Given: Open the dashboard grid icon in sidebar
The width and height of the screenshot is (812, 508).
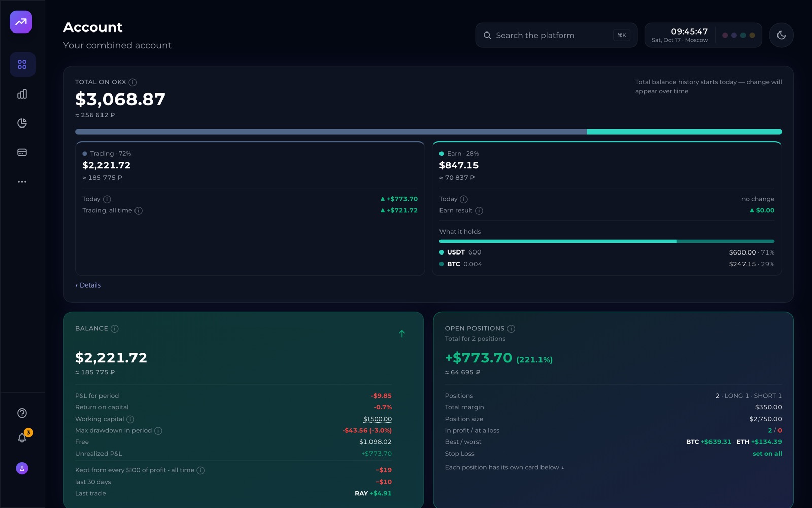Looking at the screenshot, I should pos(22,65).
